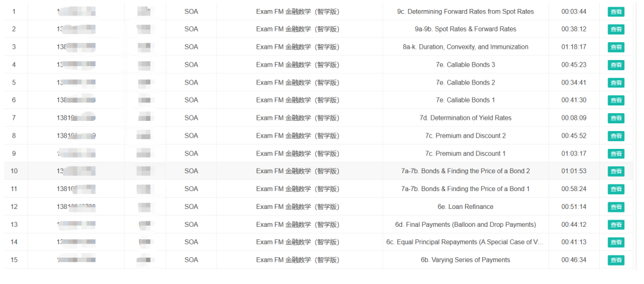644x284 pixels.
Task: Click 查看 button for Determining Forward Rates row
Action: pyautogui.click(x=616, y=11)
